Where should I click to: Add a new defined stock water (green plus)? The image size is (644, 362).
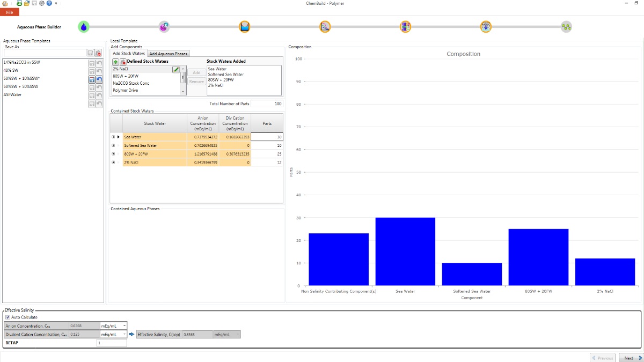click(115, 62)
